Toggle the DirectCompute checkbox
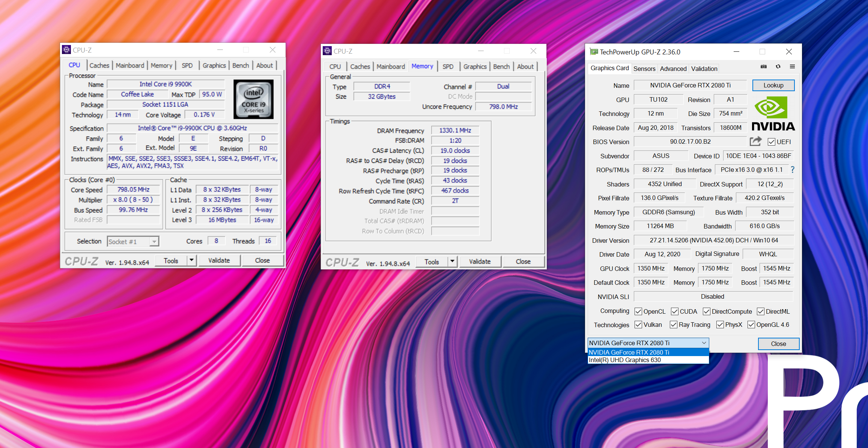This screenshot has width=868, height=448. click(707, 311)
